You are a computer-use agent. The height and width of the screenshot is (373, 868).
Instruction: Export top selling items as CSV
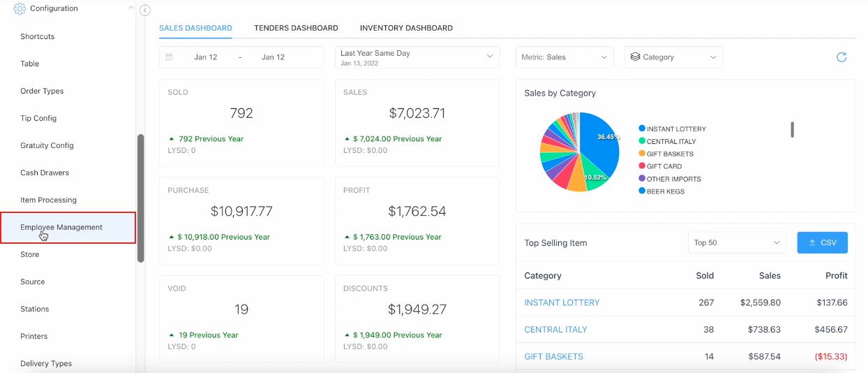822,243
